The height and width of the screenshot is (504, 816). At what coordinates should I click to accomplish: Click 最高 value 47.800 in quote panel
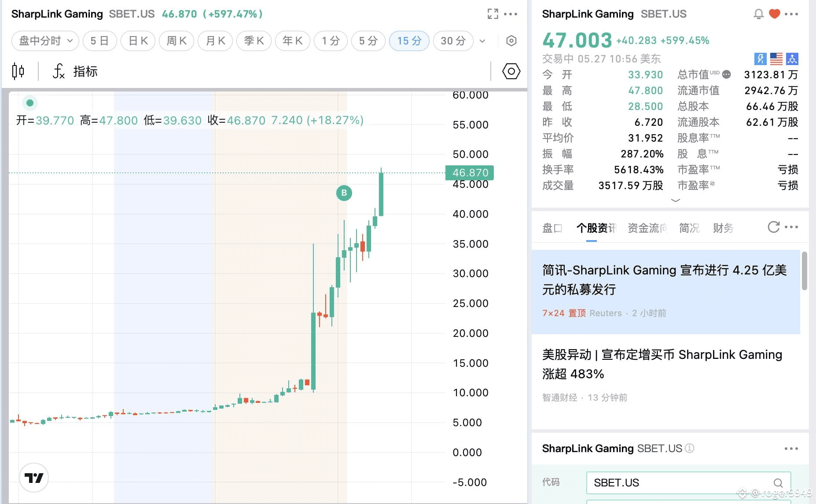pyautogui.click(x=645, y=91)
